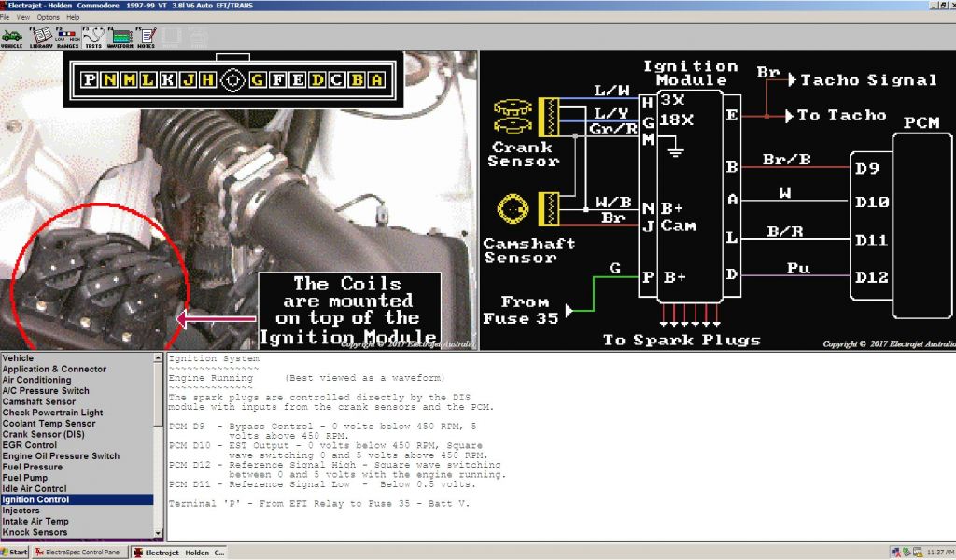Viewport: 956px width, 560px height.
Task: Open the Library book icon
Action: pyautogui.click(x=40, y=36)
